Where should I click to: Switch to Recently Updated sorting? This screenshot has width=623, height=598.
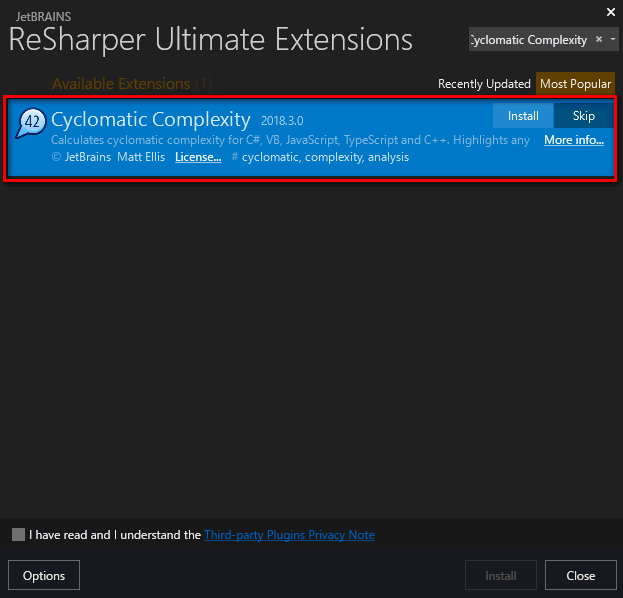484,84
